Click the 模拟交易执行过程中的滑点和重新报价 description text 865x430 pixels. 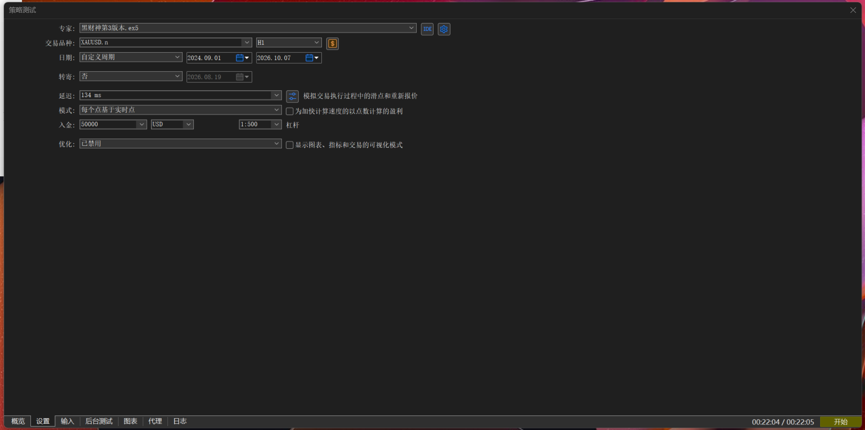pos(360,96)
